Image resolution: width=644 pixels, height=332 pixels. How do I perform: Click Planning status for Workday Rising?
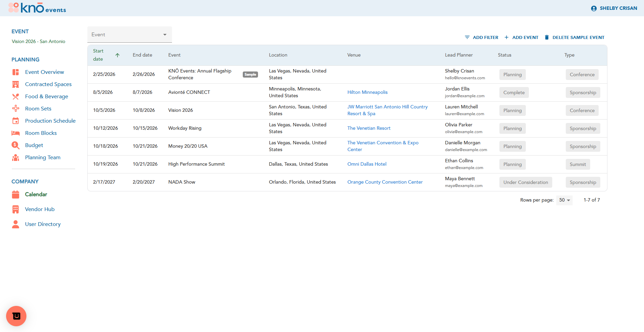tap(512, 129)
